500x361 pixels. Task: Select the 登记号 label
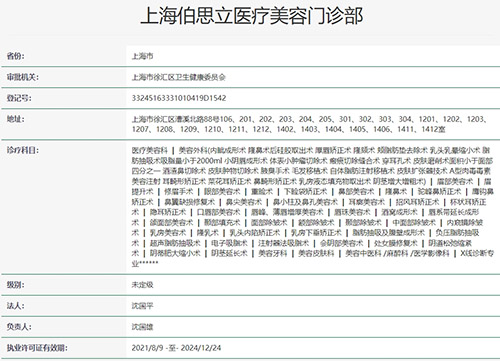coord(19,98)
